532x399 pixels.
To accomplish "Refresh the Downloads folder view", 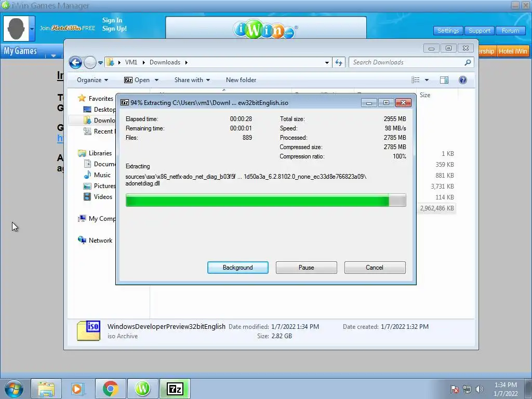I will pyautogui.click(x=339, y=62).
